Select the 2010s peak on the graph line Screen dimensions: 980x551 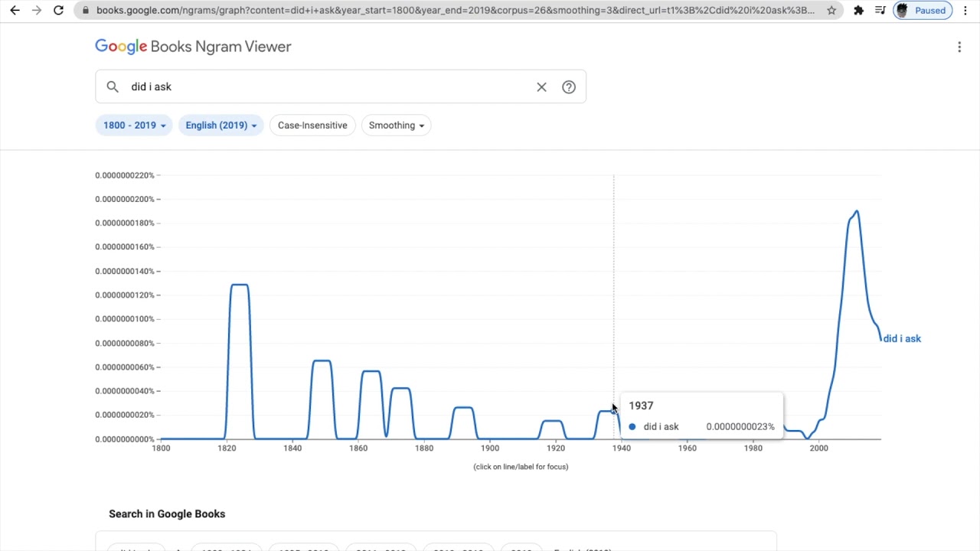[856, 212]
